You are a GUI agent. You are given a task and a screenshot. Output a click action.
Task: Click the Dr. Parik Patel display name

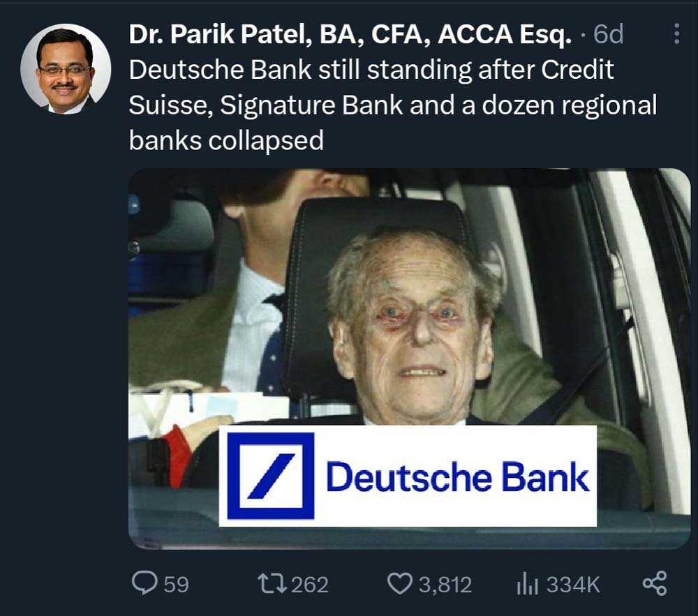(350, 35)
